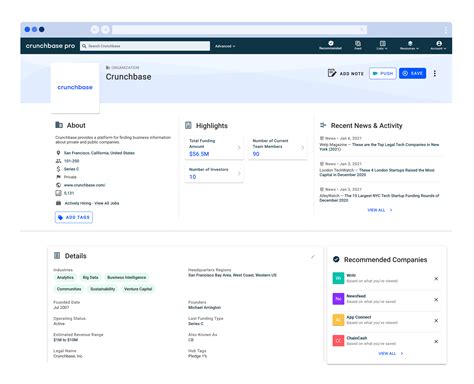Open Actively Hiring - View All Jobs link
The height and width of the screenshot is (384, 474).
(92, 203)
